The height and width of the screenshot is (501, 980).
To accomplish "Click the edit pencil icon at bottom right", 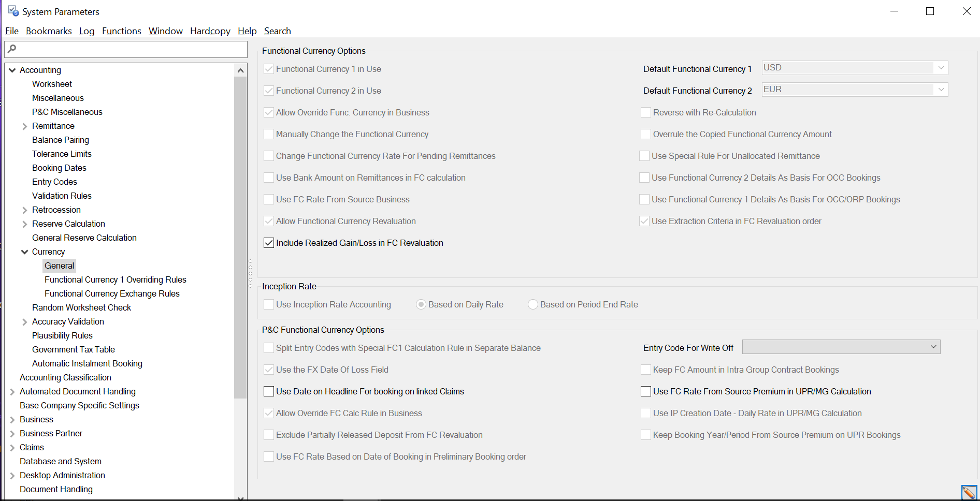I will click(968, 492).
